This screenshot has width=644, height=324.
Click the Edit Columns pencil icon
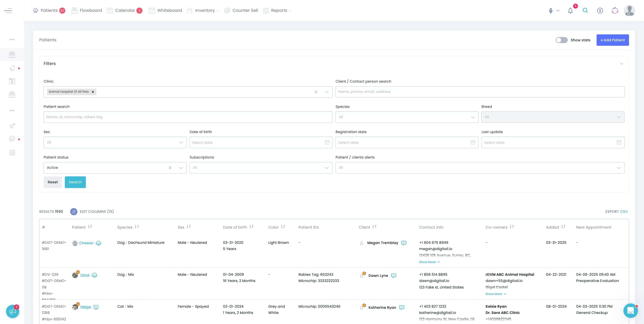[x=74, y=212]
